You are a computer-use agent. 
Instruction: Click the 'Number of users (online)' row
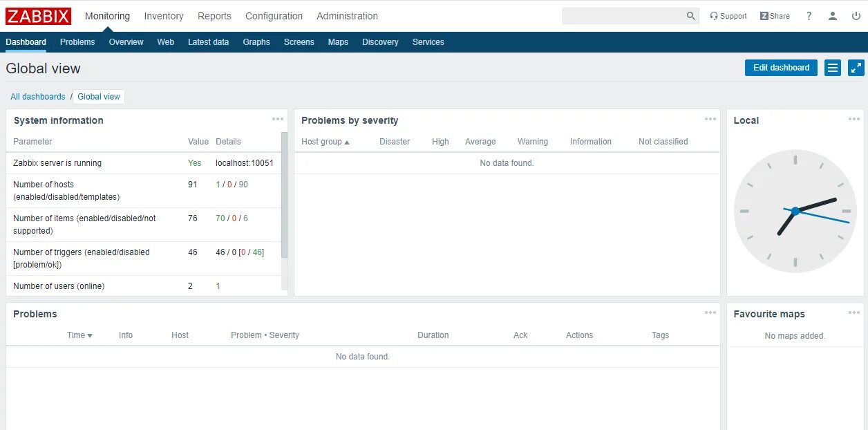coord(144,286)
